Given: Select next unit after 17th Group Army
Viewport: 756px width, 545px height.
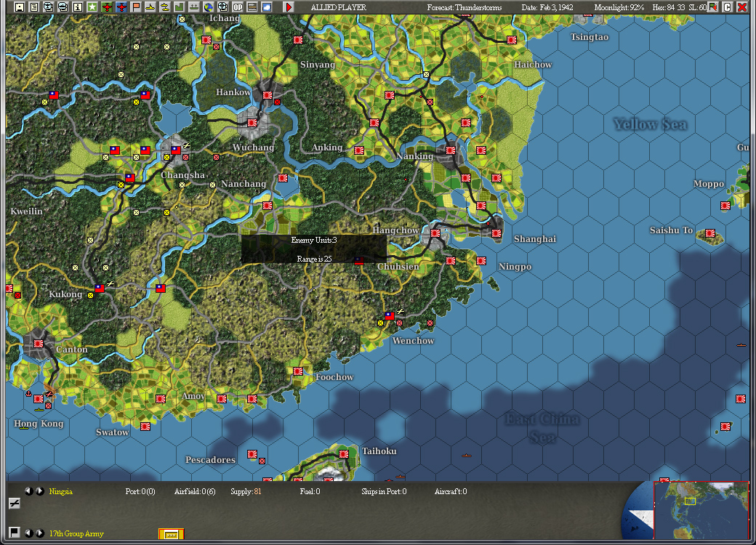Looking at the screenshot, I should (39, 533).
